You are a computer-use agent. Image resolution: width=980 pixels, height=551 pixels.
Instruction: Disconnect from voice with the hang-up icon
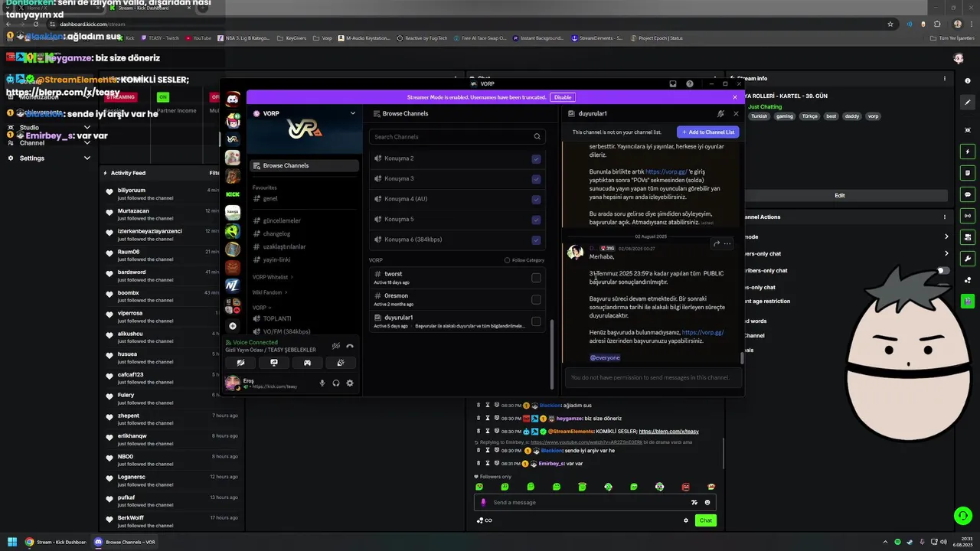(x=350, y=346)
